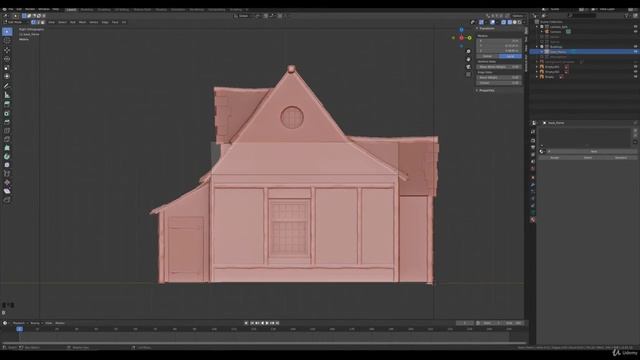This screenshot has height=360, width=640.
Task: Select the 3D Cursor tool
Action: (7, 41)
